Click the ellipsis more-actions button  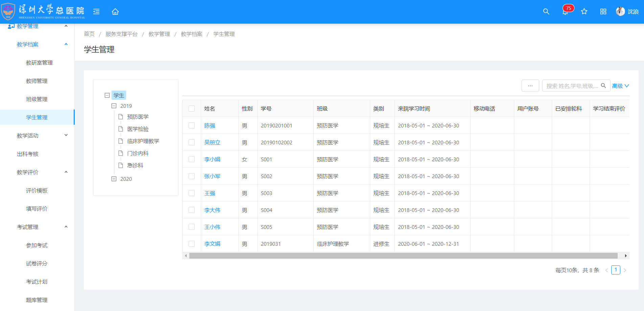point(530,86)
